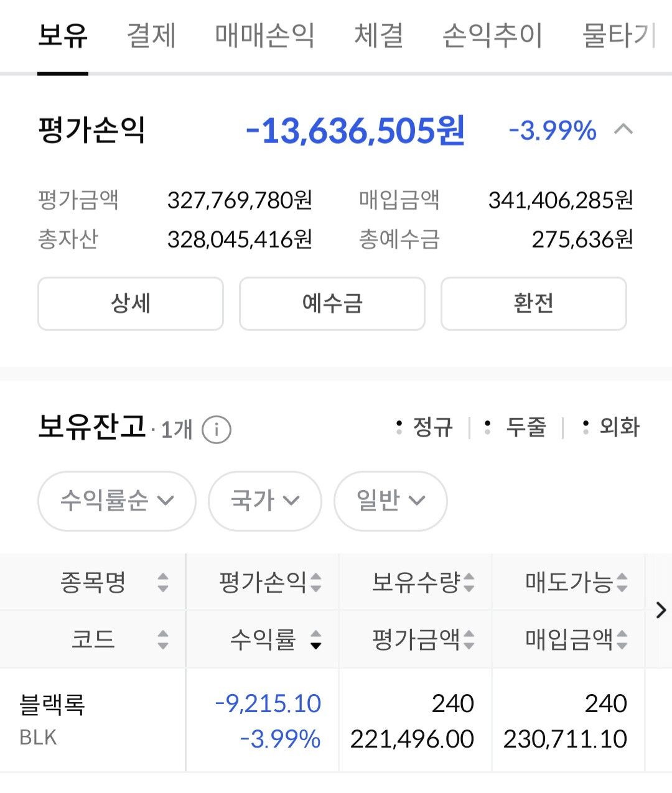Sort by 평가손익 column arrows
Image resolution: width=672 pixels, height=793 pixels.
316,583
